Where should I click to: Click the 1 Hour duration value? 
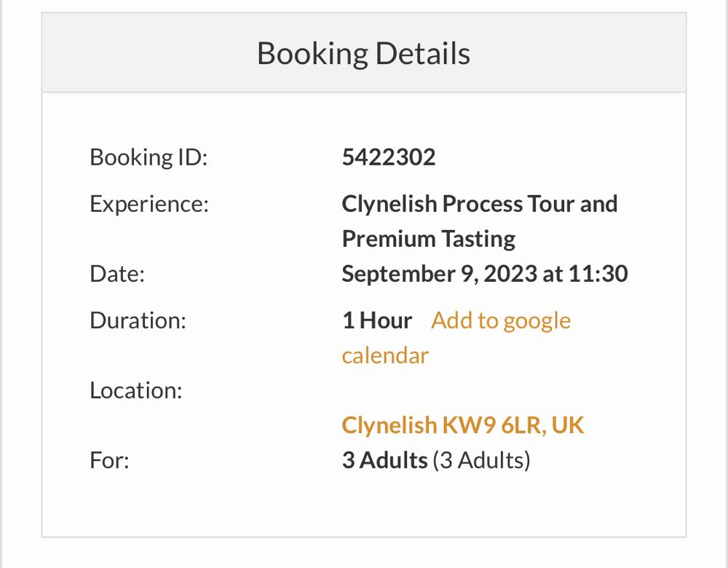point(377,321)
